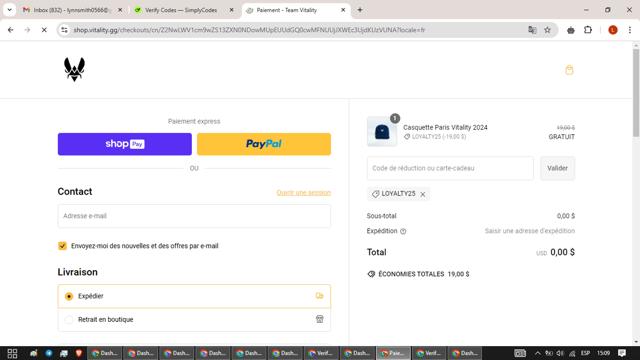The image size is (640, 360).
Task: Close the Gmail Inbox tab
Action: [120, 10]
